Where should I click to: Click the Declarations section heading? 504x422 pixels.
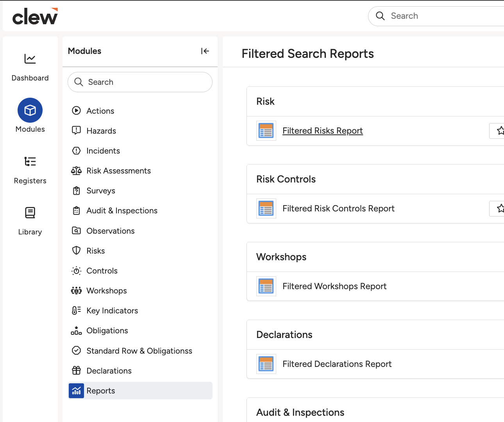click(284, 335)
